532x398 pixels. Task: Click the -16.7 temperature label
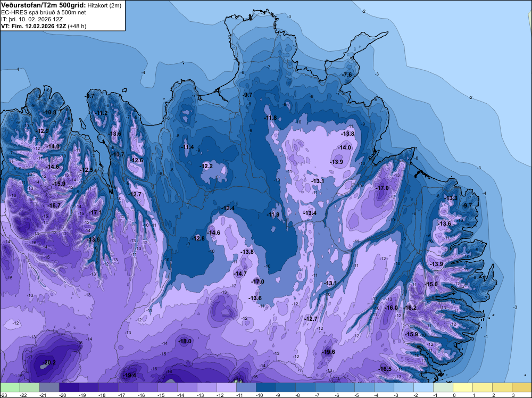[x=54, y=205]
